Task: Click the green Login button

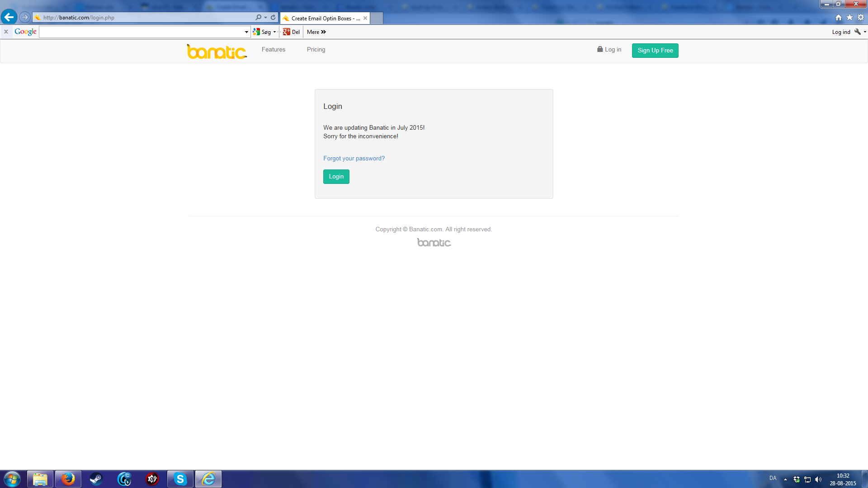Action: (x=336, y=177)
